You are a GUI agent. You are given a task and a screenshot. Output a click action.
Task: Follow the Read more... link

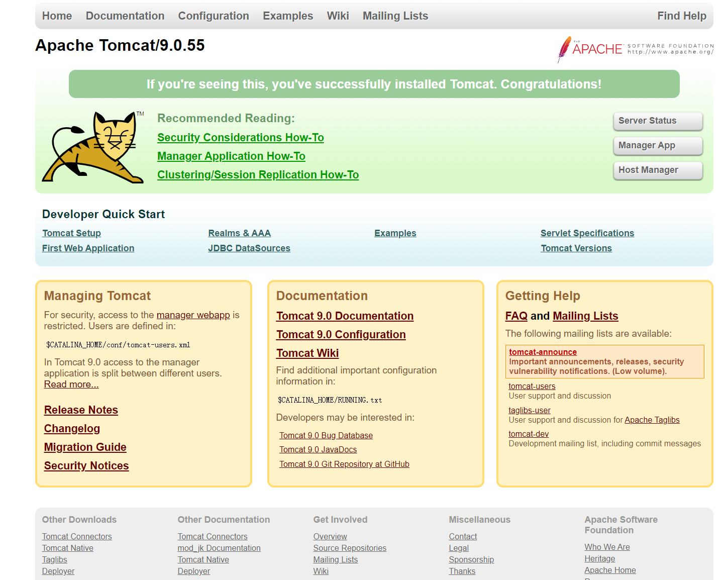pos(71,384)
